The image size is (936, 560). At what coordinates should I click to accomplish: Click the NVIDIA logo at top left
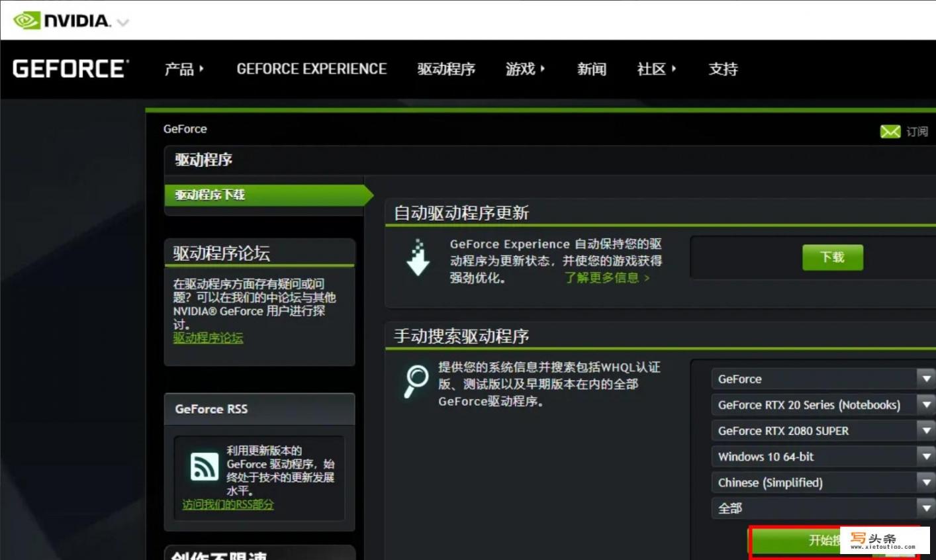point(62,21)
